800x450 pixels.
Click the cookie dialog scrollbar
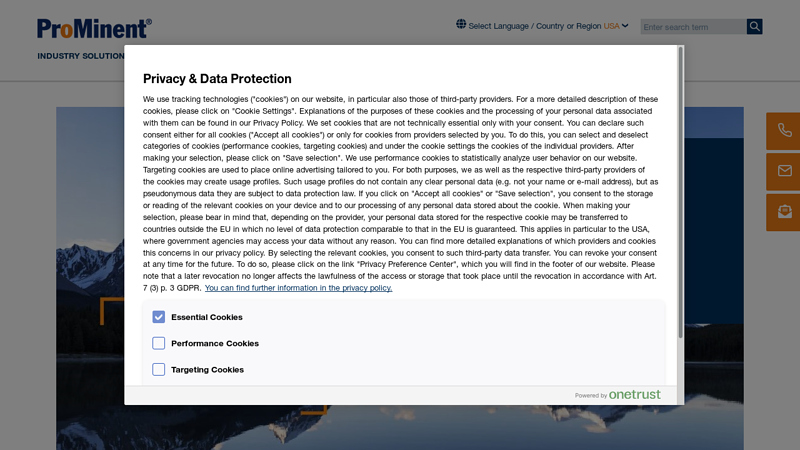click(680, 192)
